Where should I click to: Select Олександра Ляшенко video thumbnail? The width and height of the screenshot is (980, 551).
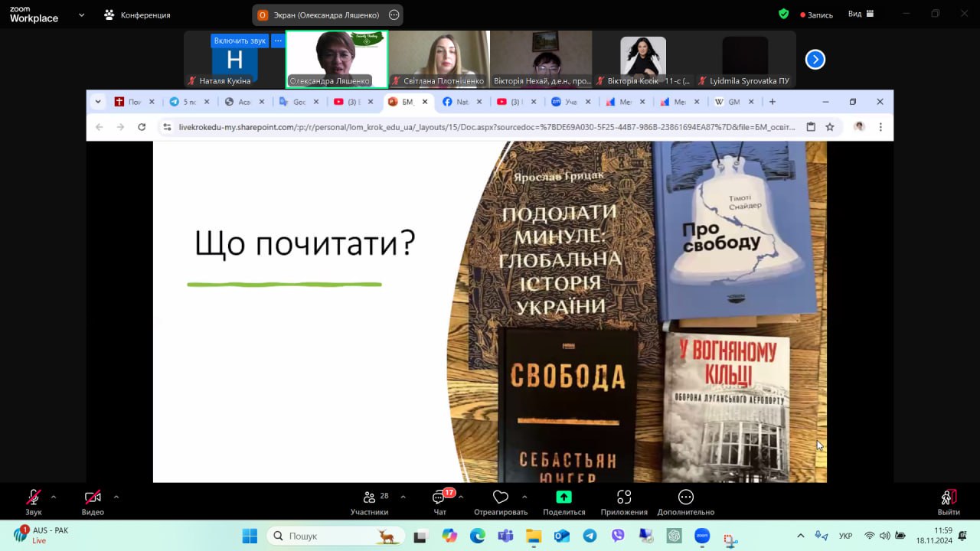[337, 59]
